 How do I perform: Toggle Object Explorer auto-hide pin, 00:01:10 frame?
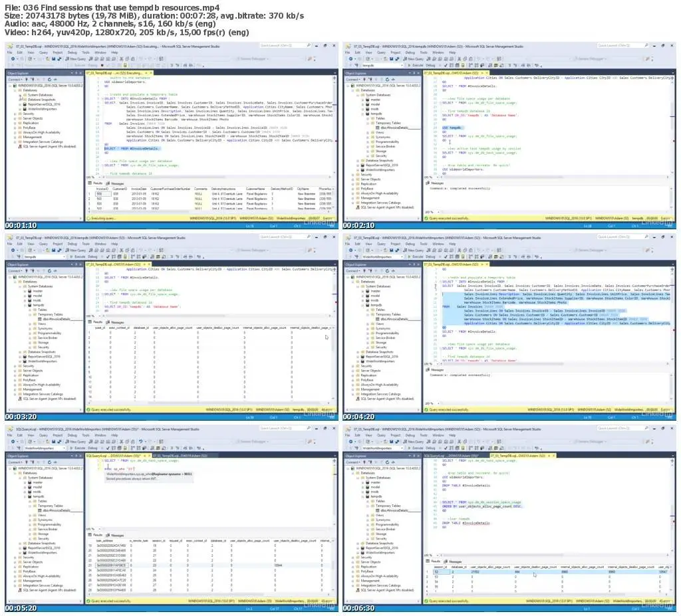[76, 73]
